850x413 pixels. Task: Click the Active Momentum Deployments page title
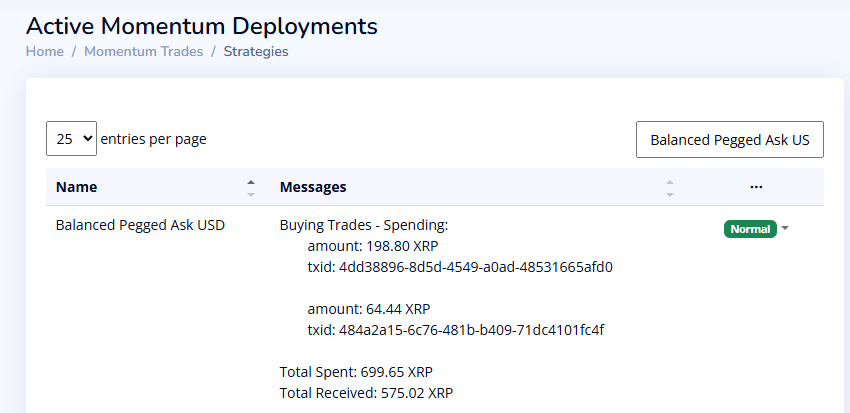pyautogui.click(x=202, y=25)
